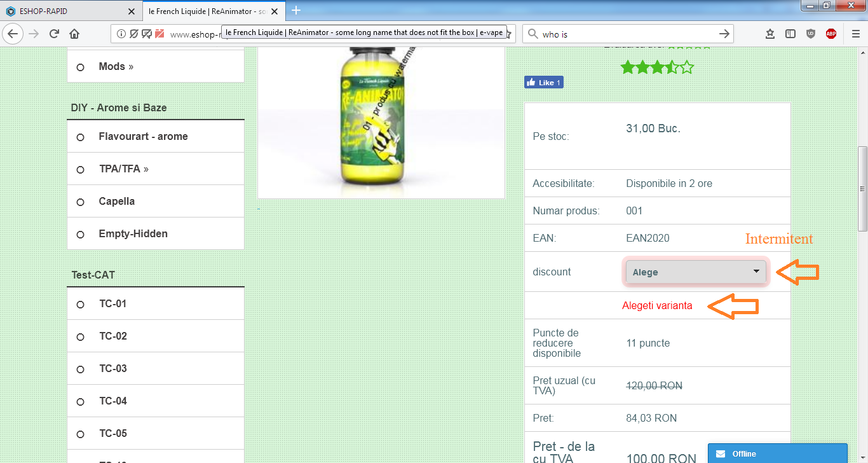Go back to the previous page

(13, 34)
